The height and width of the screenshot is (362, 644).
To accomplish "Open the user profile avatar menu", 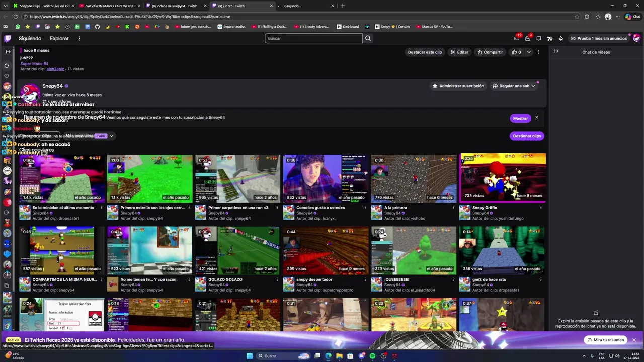I will (x=636, y=38).
